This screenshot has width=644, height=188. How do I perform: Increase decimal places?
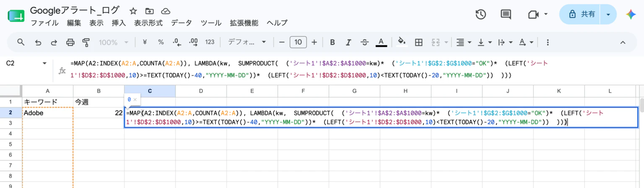[x=193, y=42]
